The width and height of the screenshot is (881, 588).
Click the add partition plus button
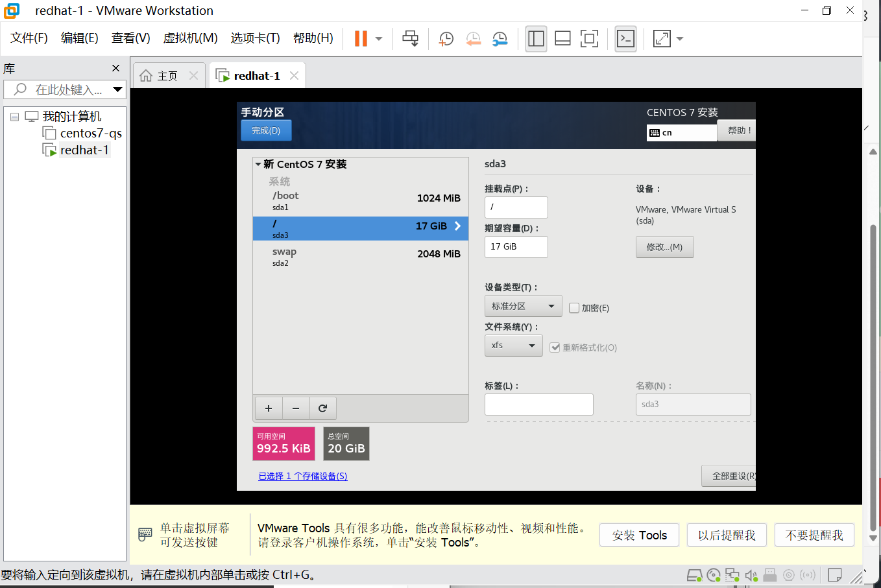[269, 408]
